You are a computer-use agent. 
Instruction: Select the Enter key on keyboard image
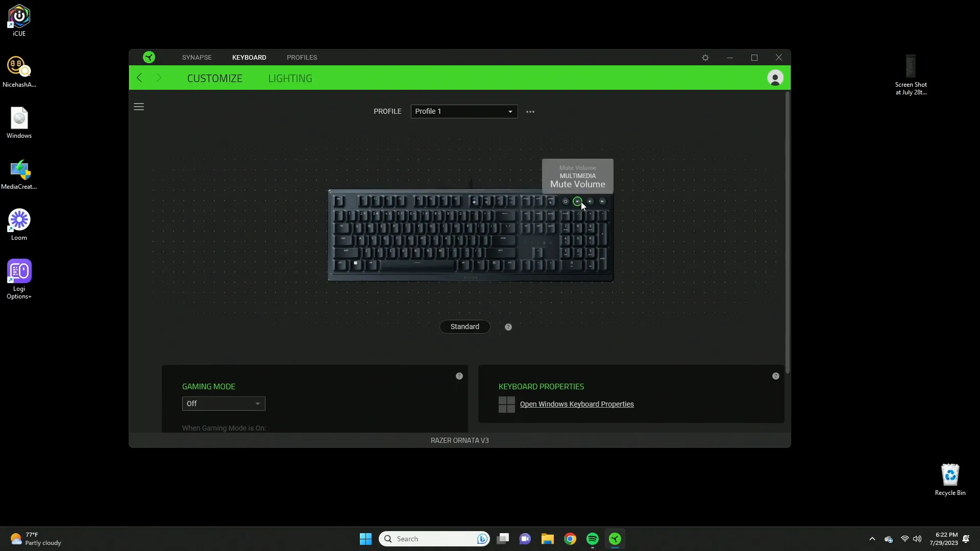pos(503,241)
